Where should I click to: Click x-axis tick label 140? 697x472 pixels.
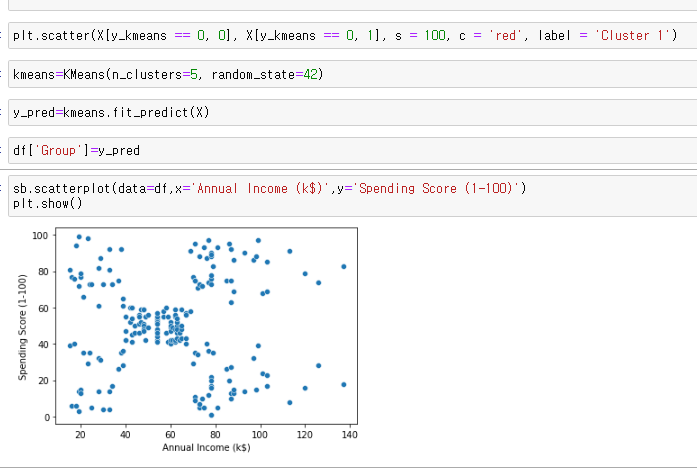(x=349, y=434)
